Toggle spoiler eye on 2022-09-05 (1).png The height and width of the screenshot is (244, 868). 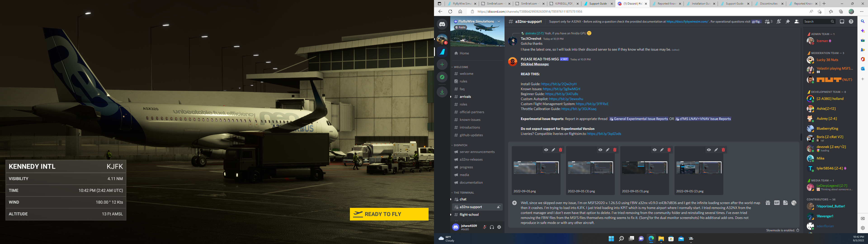tap(654, 150)
